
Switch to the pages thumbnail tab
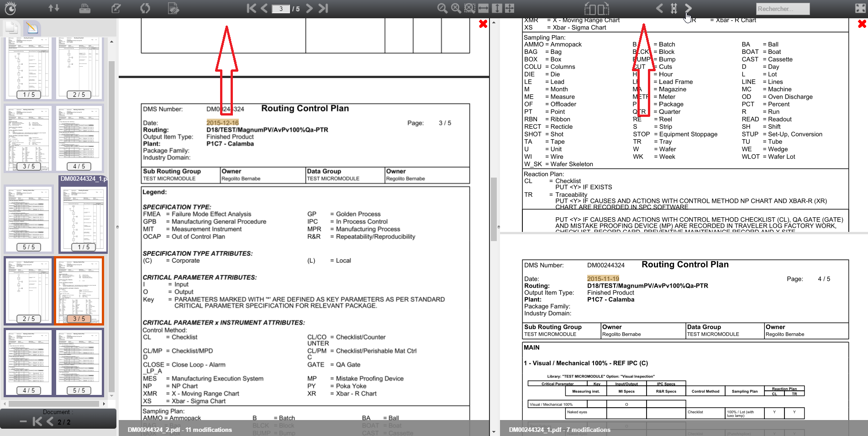point(12,28)
